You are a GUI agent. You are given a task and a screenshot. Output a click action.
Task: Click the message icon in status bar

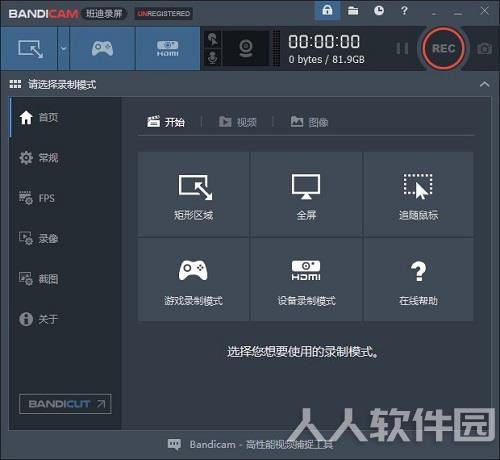174,444
